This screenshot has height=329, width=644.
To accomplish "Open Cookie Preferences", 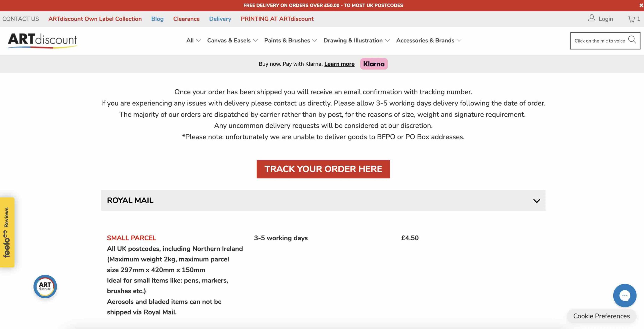I will [x=601, y=316].
